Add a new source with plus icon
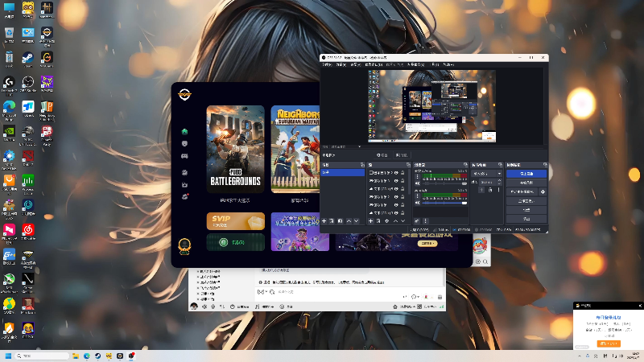The width and height of the screenshot is (644, 362). click(x=370, y=220)
